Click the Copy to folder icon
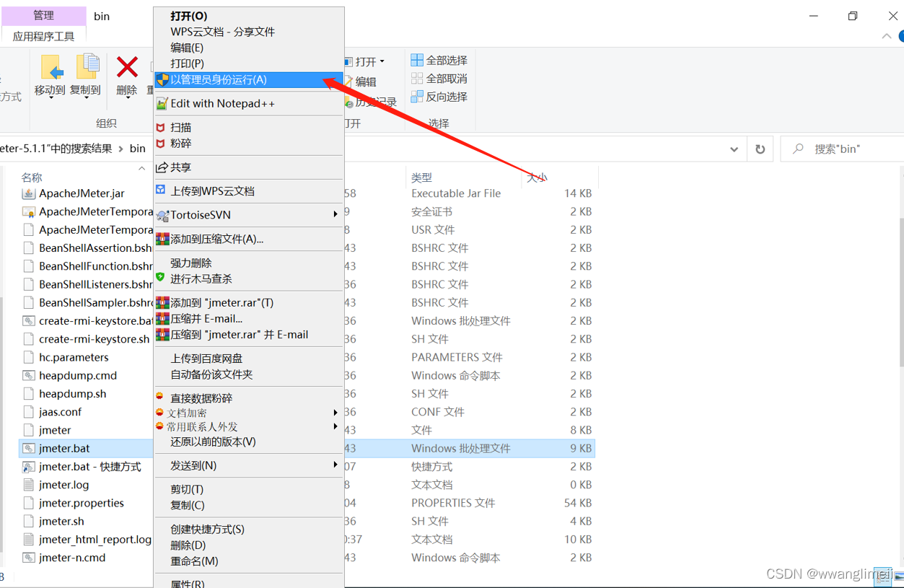 tap(87, 66)
